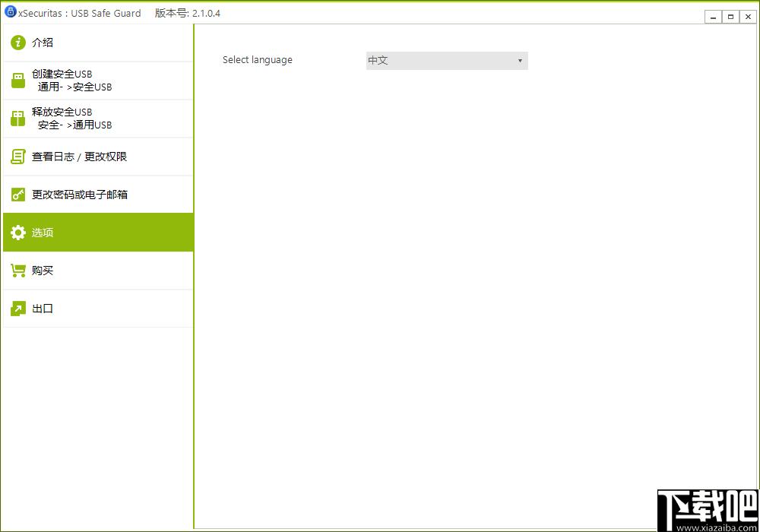Click the Select language label

pos(258,60)
